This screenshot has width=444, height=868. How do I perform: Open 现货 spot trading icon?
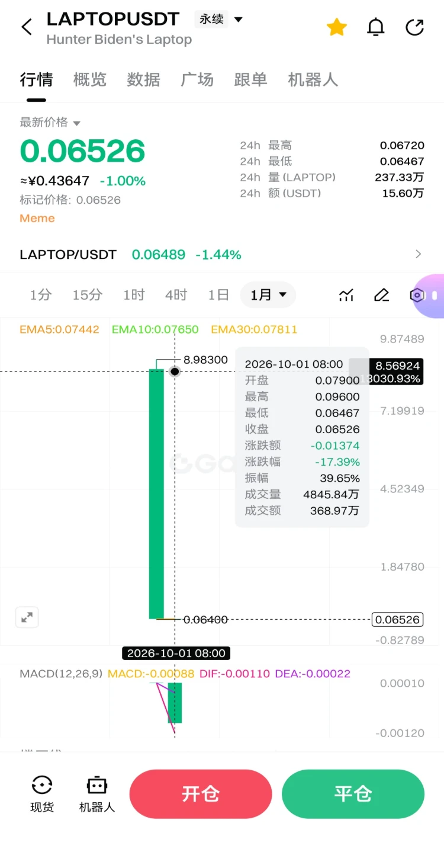42,794
